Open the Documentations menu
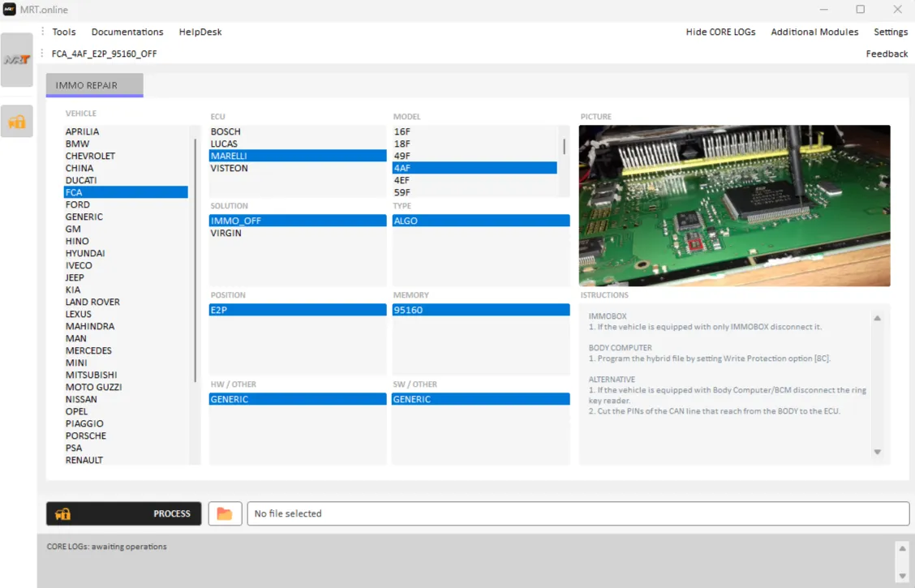This screenshot has height=588, width=915. [127, 32]
